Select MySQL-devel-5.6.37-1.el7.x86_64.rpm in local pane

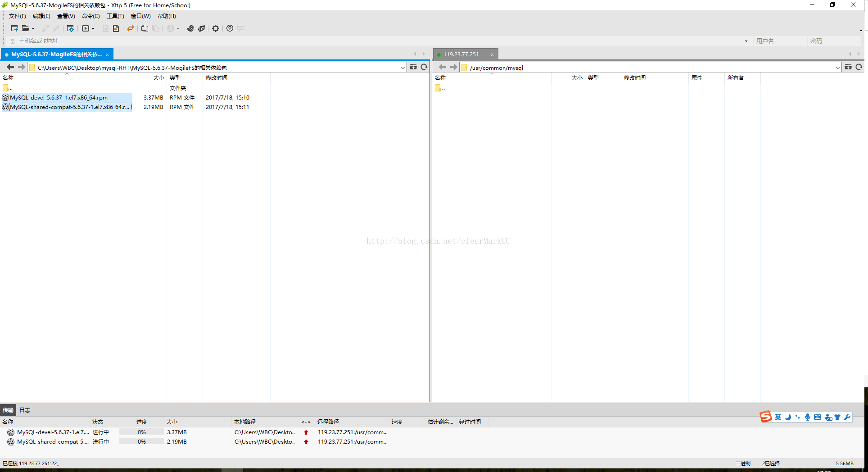[x=67, y=98]
